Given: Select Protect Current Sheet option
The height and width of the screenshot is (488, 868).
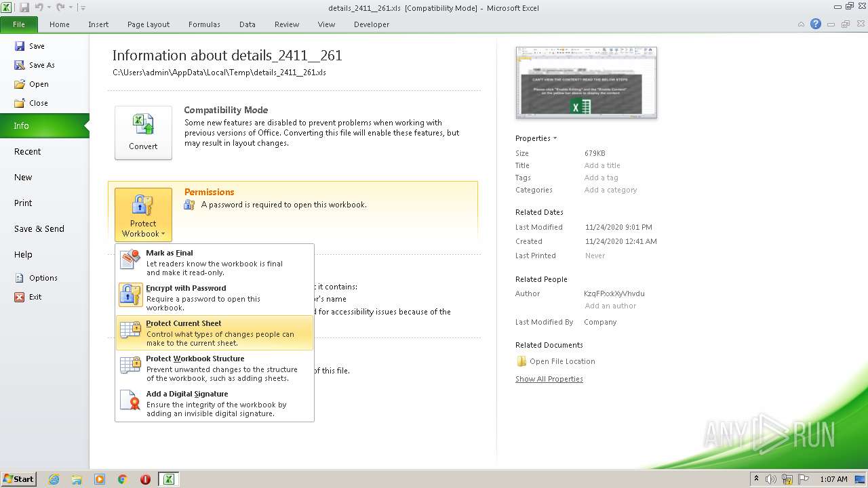Looking at the screenshot, I should [x=214, y=333].
